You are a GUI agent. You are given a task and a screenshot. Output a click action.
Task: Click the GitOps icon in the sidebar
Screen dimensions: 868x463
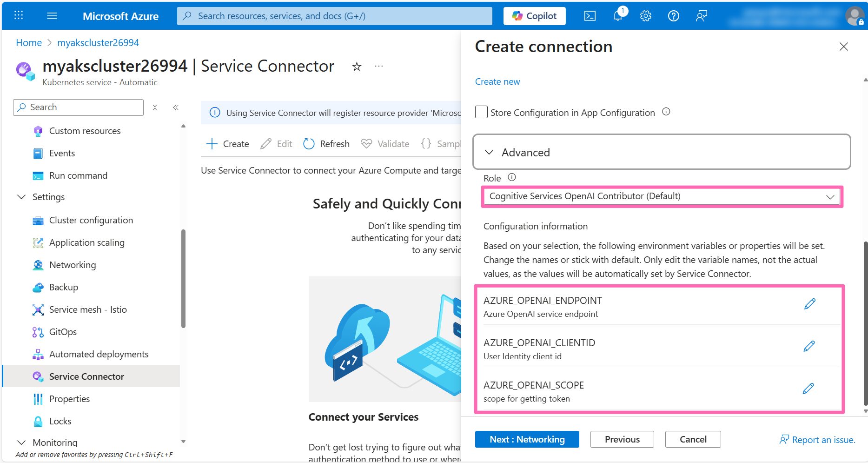(x=38, y=331)
